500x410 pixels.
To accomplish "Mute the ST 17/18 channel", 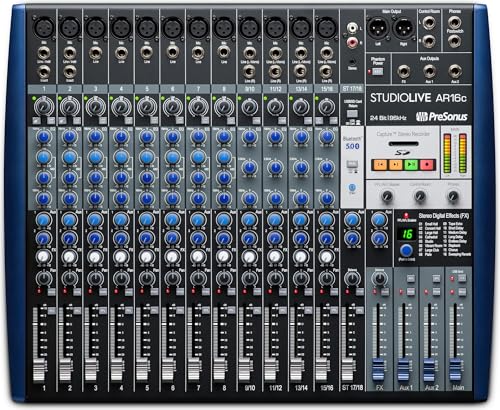I will [x=360, y=292].
